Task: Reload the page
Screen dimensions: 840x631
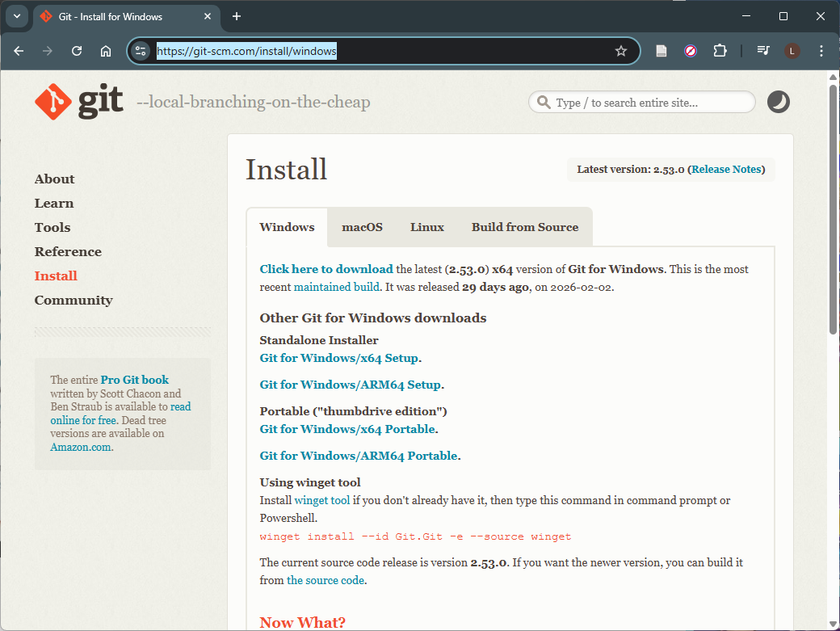Action: click(x=77, y=51)
